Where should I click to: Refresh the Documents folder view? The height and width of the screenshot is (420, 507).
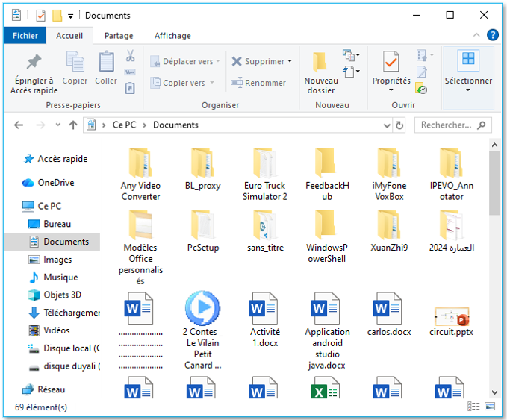pos(399,125)
